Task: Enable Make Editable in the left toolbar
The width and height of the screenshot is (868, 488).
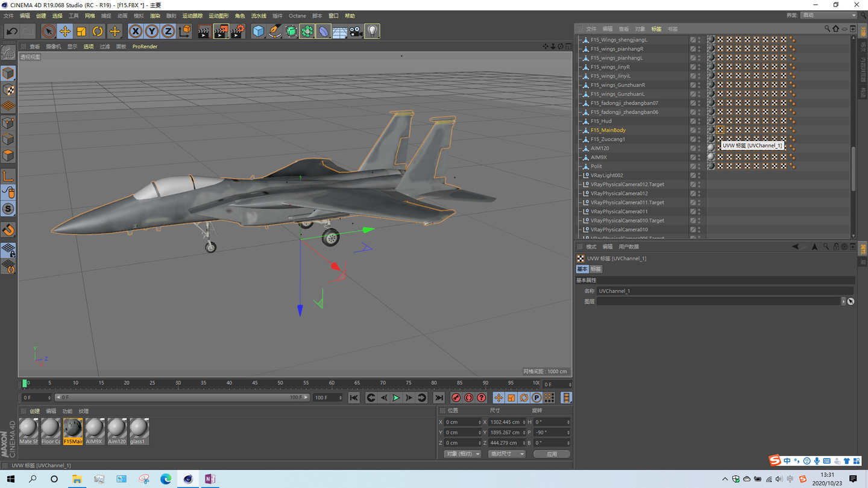Action: coord(8,53)
